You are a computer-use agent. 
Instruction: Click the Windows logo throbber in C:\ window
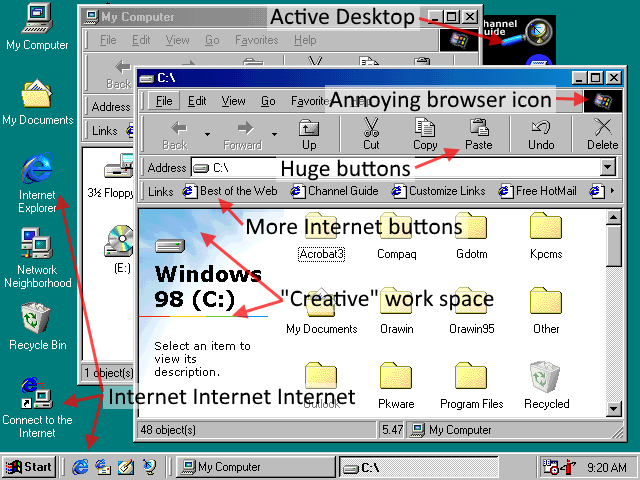tap(603, 101)
